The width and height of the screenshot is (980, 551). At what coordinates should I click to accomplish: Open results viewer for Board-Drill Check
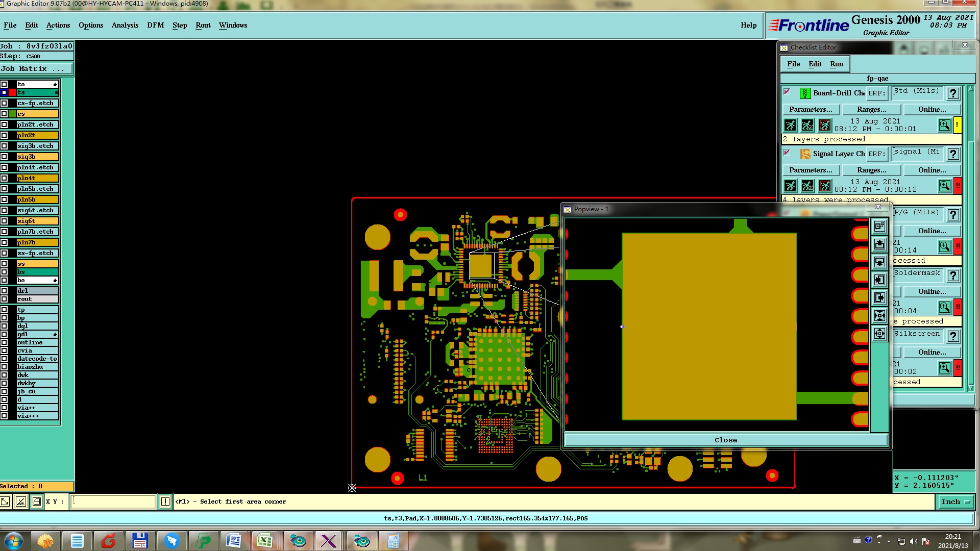pyautogui.click(x=944, y=125)
